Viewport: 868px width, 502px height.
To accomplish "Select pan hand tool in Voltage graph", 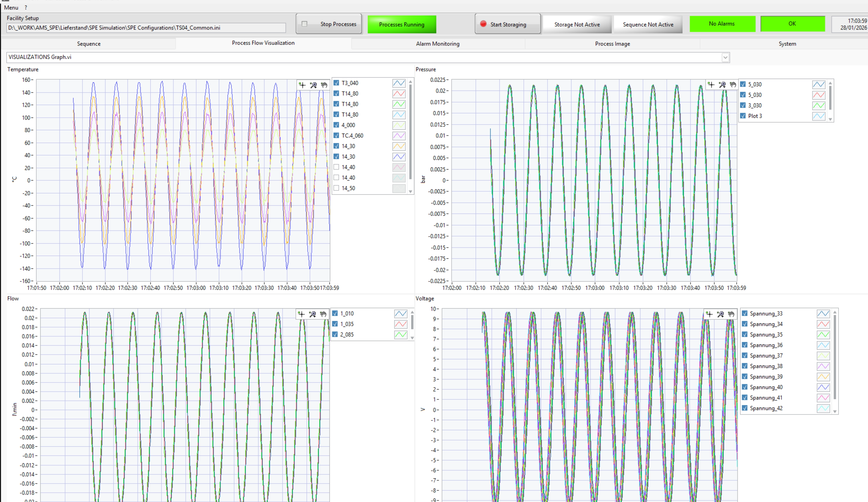I will pyautogui.click(x=731, y=314).
